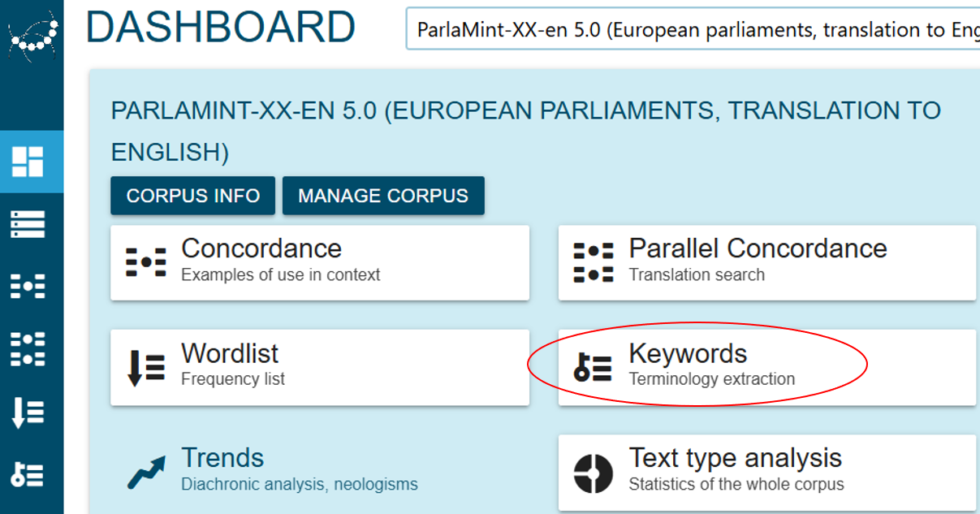Open Concordance from the left sidebar icon

click(x=28, y=287)
